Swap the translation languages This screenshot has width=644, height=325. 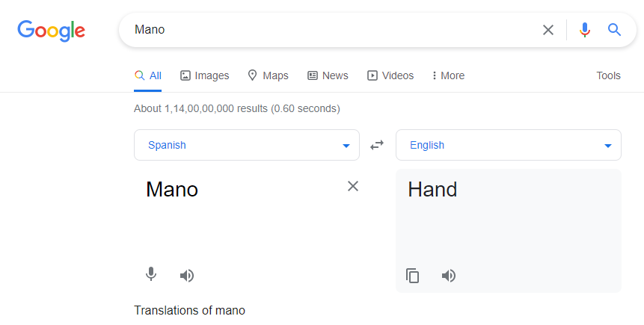[x=377, y=145]
